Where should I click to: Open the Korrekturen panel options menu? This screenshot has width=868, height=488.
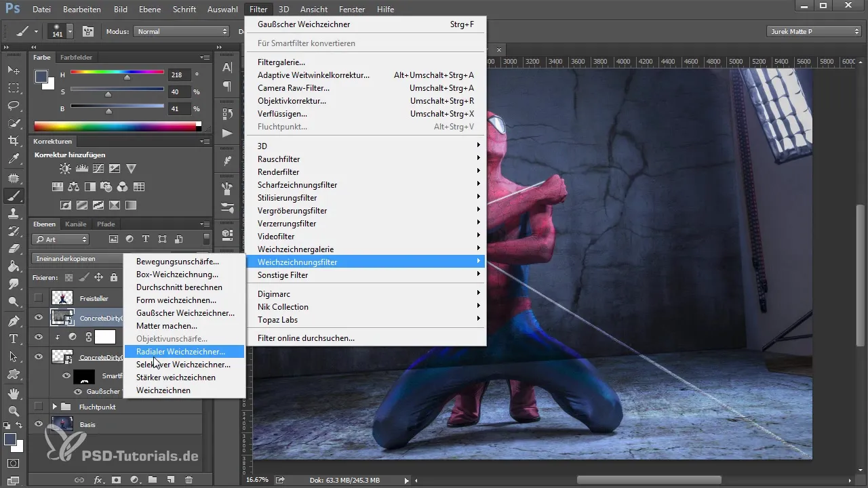click(x=205, y=142)
